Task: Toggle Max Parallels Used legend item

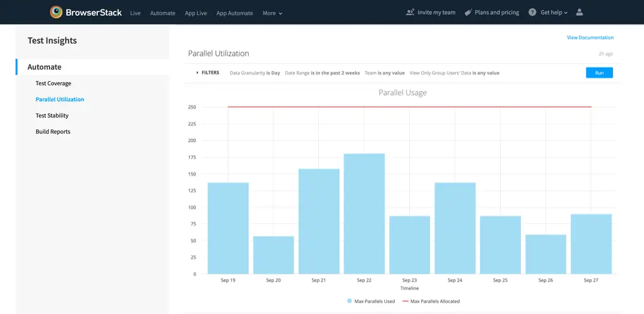Action: pyautogui.click(x=371, y=301)
